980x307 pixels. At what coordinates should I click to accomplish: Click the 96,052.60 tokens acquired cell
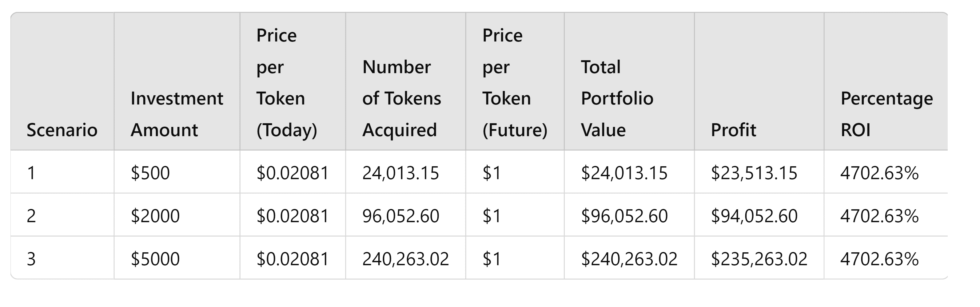coord(400,216)
